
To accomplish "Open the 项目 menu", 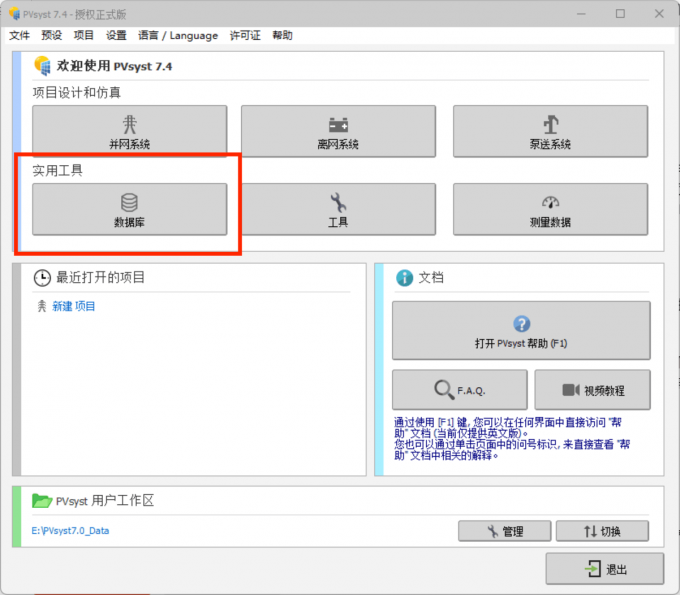I will click(84, 36).
